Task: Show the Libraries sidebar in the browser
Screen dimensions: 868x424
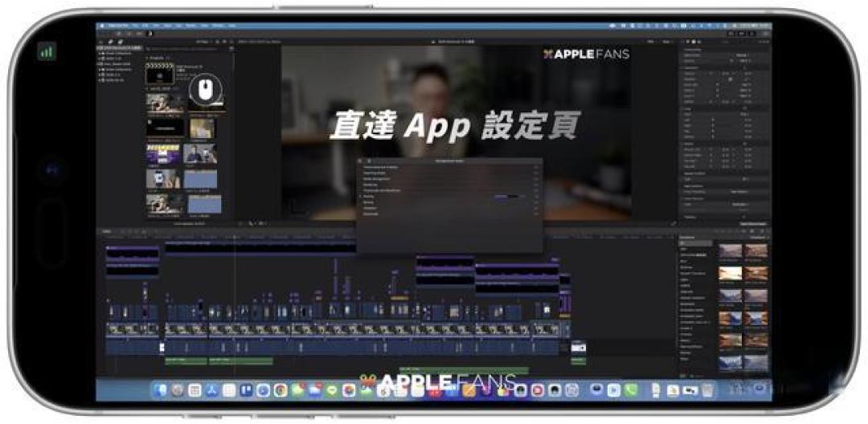Action: pos(101,42)
